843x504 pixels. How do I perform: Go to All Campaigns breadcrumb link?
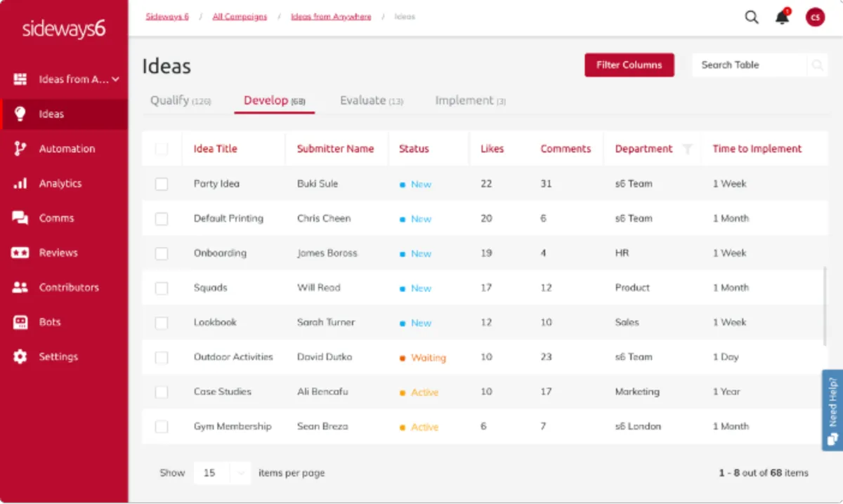240,16
